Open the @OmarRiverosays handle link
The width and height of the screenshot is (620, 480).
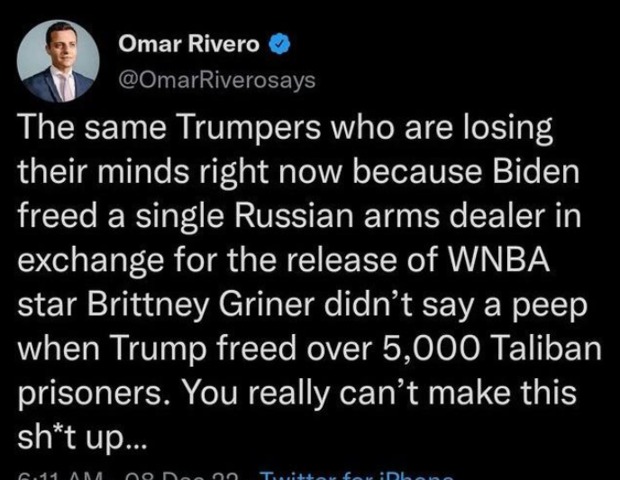pos(217,80)
